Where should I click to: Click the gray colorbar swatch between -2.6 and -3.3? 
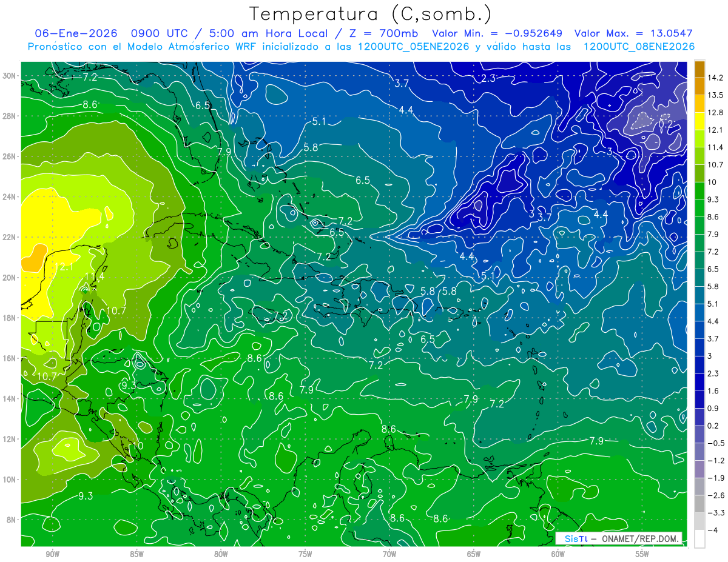click(x=699, y=504)
